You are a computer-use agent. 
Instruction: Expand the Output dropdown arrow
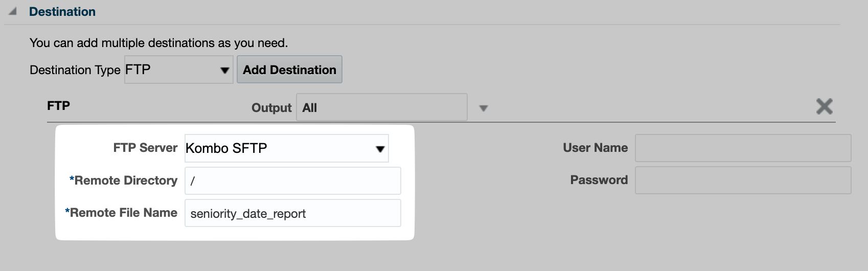click(483, 108)
